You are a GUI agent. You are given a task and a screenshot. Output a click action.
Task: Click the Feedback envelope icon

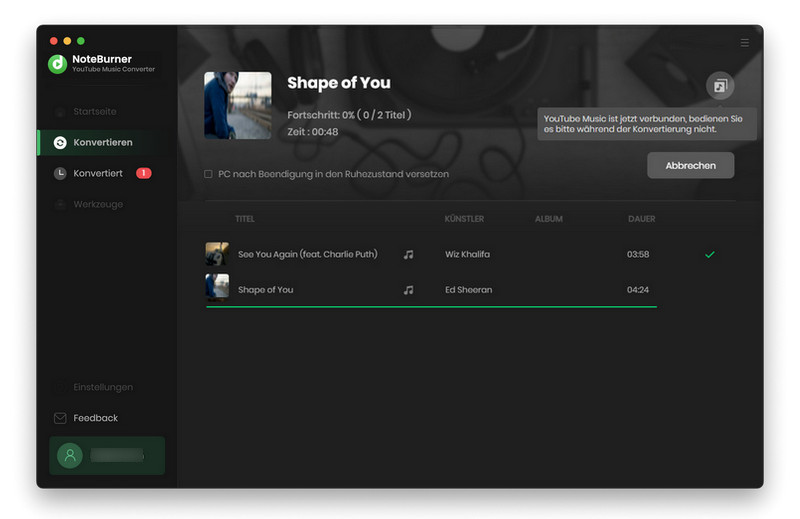click(x=60, y=418)
